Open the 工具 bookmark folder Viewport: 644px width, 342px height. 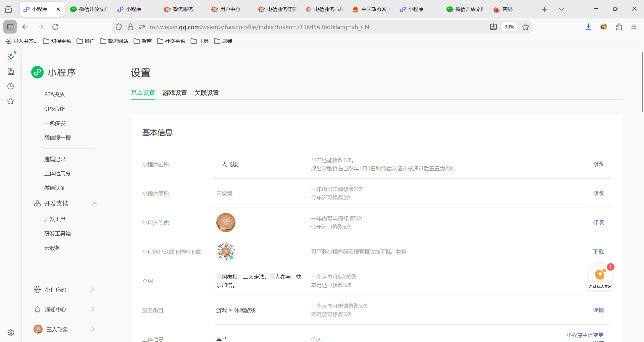pyautogui.click(x=200, y=41)
